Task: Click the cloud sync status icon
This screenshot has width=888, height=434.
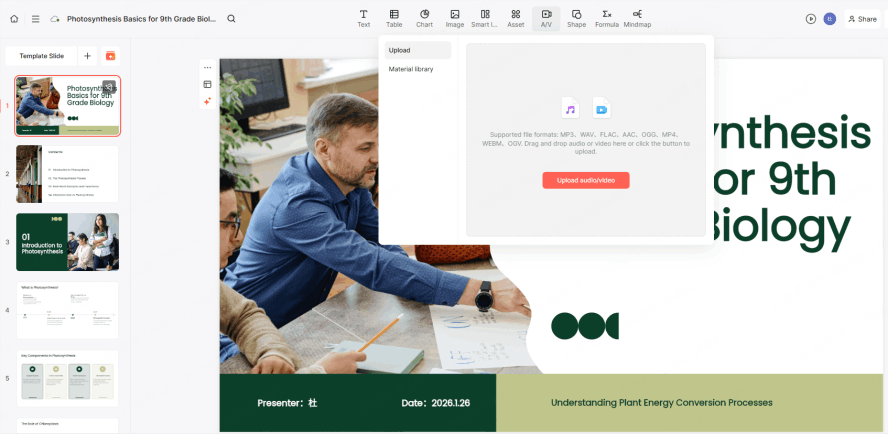Action: [55, 19]
